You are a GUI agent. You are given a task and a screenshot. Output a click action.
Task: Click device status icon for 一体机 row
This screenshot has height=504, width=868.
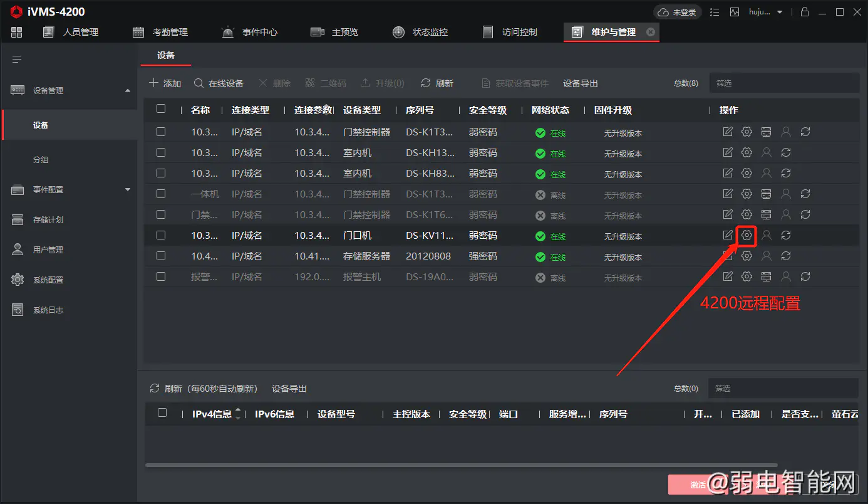pyautogui.click(x=766, y=194)
